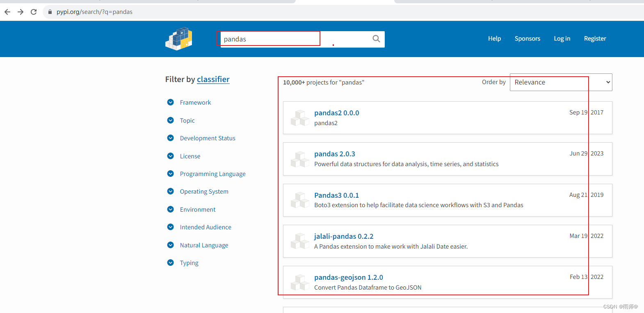The image size is (644, 313).
Task: Open the pandas-geojson 1.2.0 project
Action: [x=349, y=277]
